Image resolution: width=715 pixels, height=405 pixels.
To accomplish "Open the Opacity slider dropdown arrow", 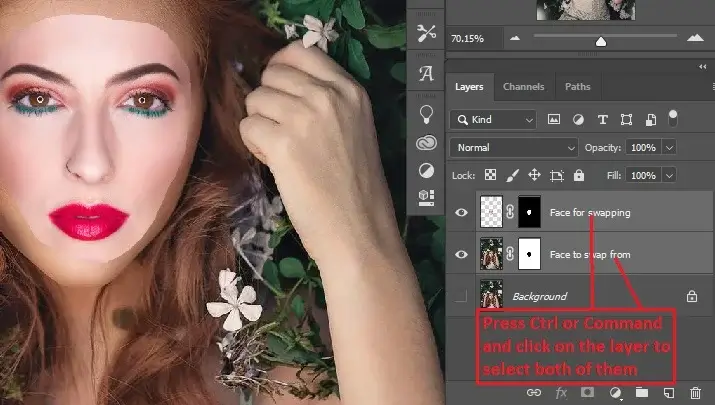I will 669,148.
